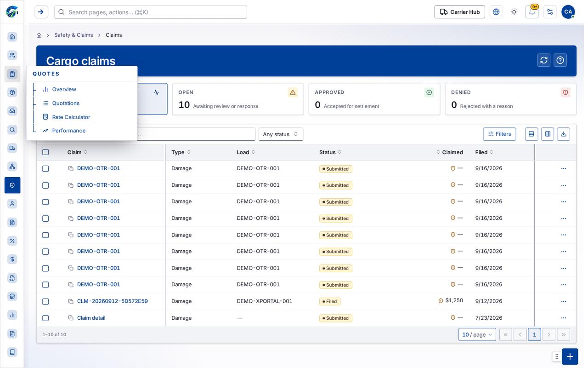Image resolution: width=588 pixels, height=368 pixels.
Task: Click the globe language icon in the header
Action: (496, 12)
